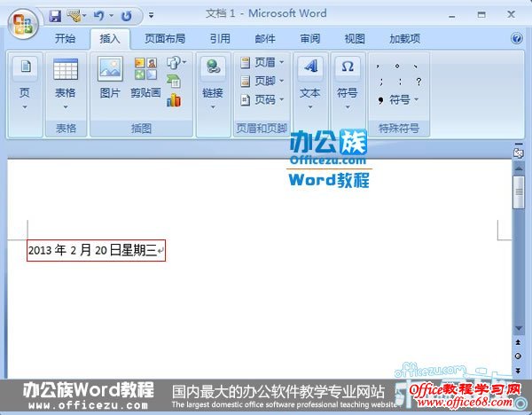Image resolution: width=532 pixels, height=415 pixels.
Task: Click the vertical scrollbar down arrow
Action: [x=519, y=328]
